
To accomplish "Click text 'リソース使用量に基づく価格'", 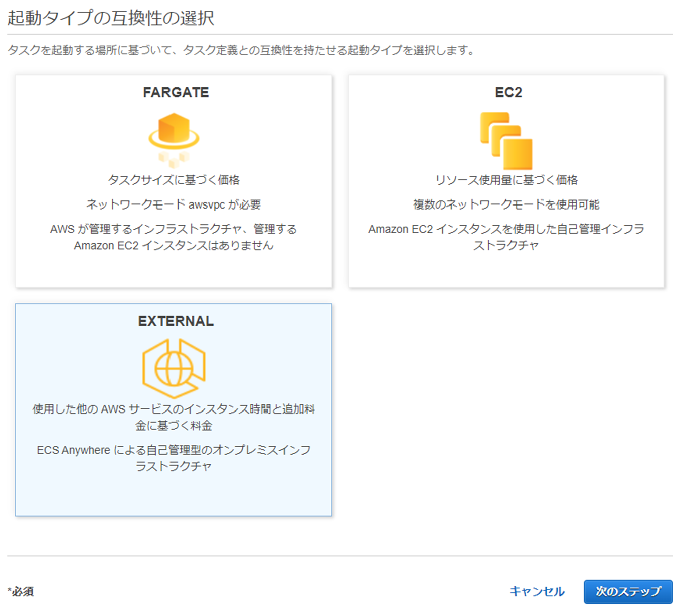I will [506, 180].
